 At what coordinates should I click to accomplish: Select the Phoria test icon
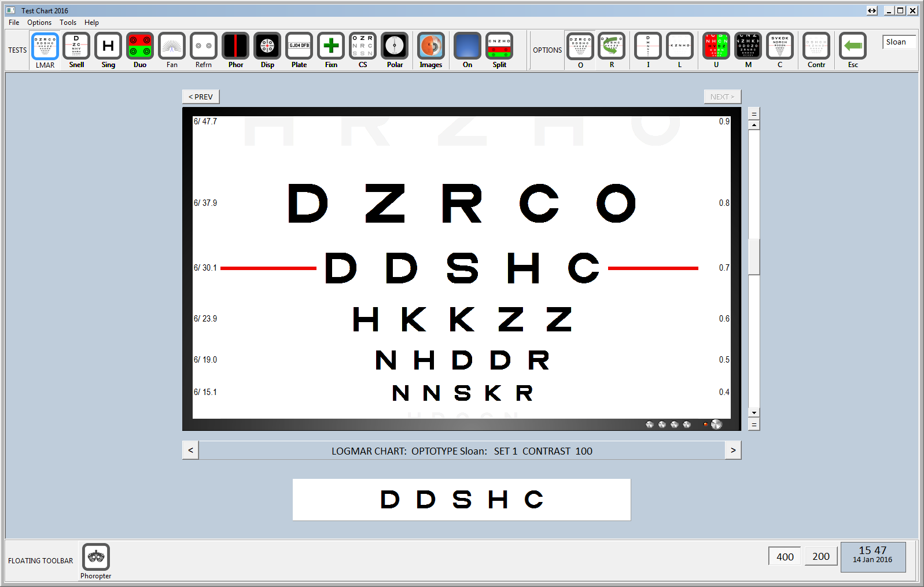235,46
